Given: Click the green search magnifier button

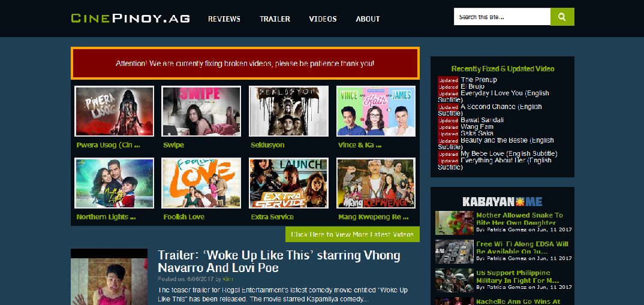Looking at the screenshot, I should coord(562,17).
